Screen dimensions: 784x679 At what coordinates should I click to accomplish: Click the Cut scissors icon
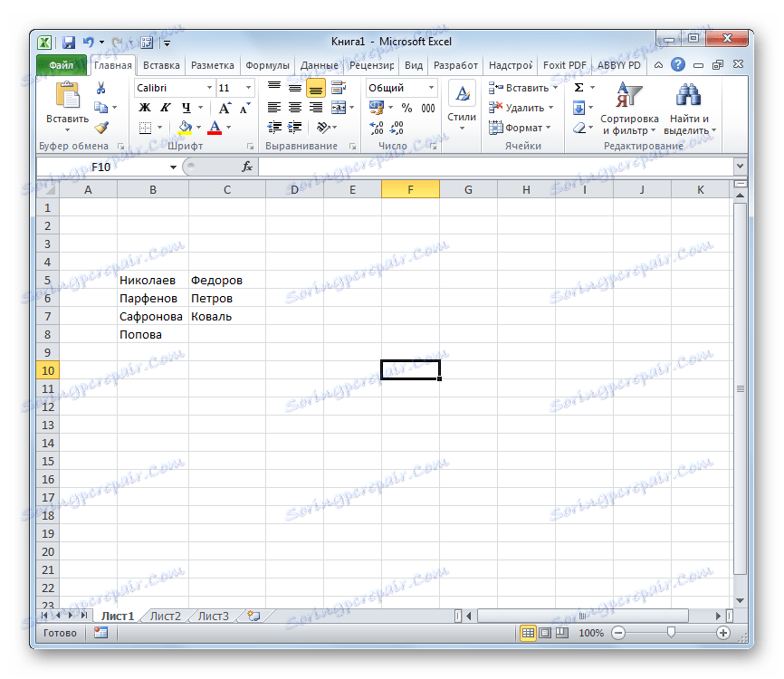[x=100, y=88]
